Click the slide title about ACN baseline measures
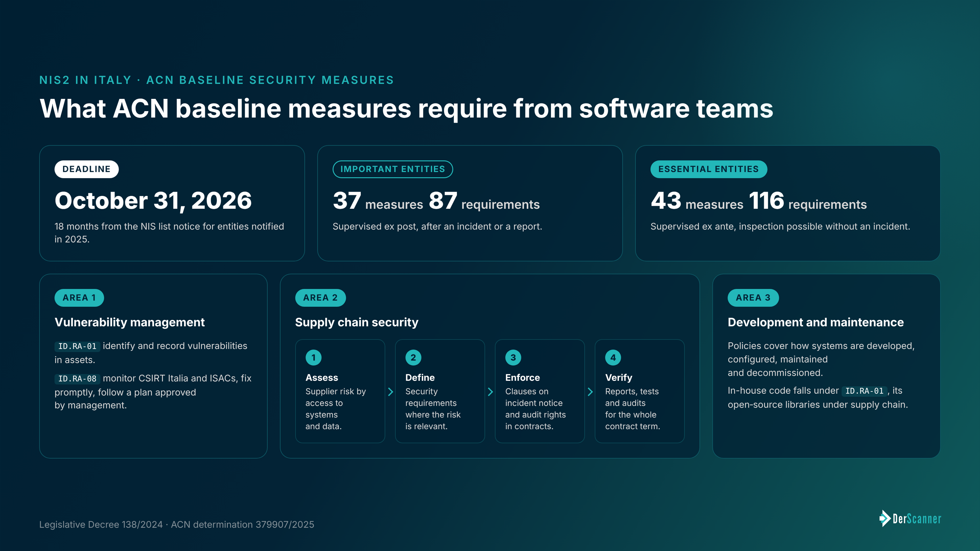 (x=406, y=109)
